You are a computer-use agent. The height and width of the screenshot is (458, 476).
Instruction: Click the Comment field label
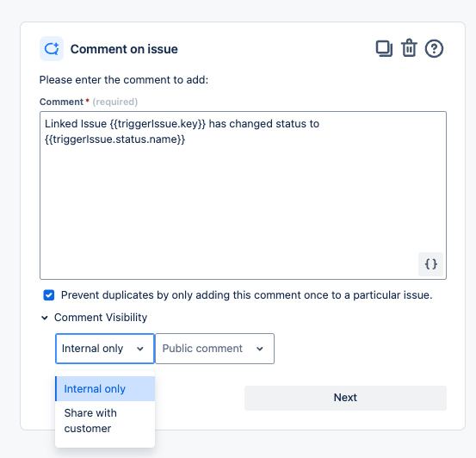[x=61, y=102]
